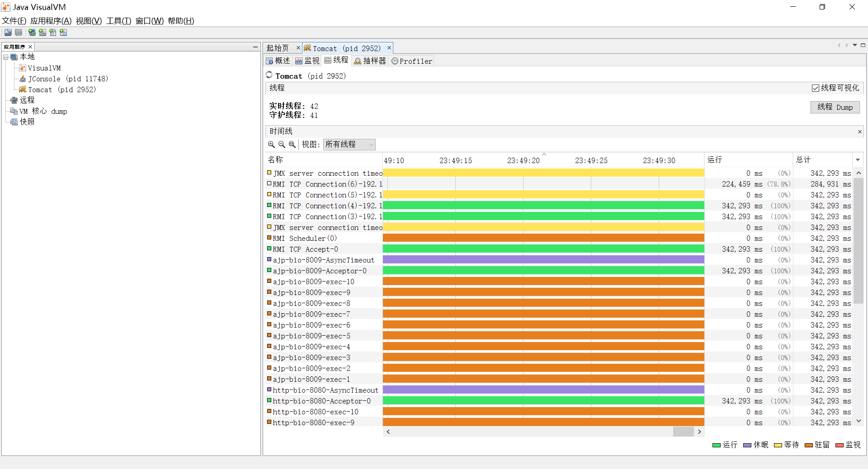Open the 抽样器 sampler tab
The height and width of the screenshot is (469, 868).
370,61
